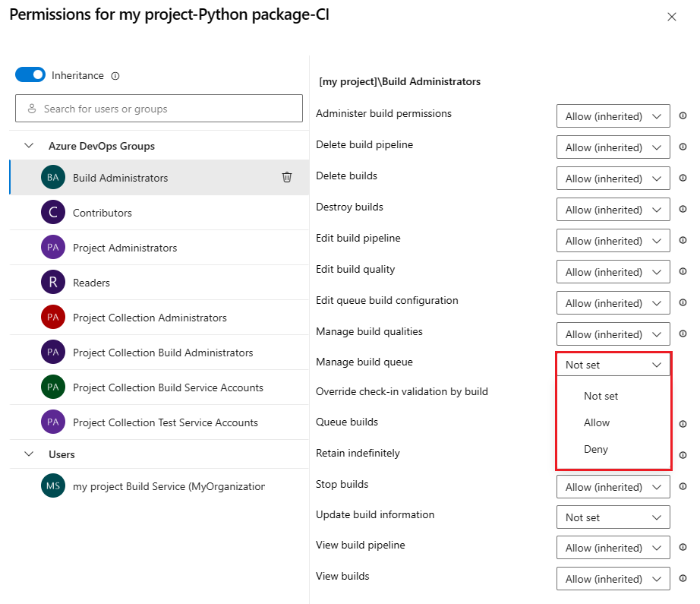
Task: Select the Project Administrators group
Action: tap(159, 248)
